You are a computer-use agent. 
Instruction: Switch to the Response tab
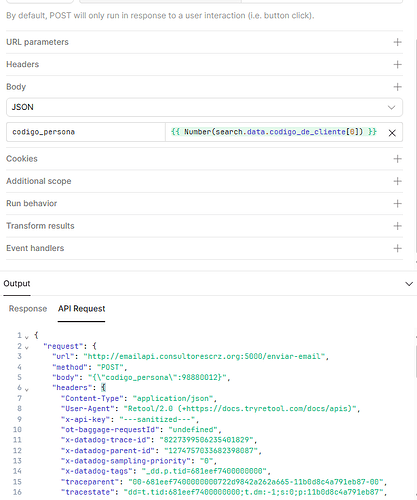(28, 309)
